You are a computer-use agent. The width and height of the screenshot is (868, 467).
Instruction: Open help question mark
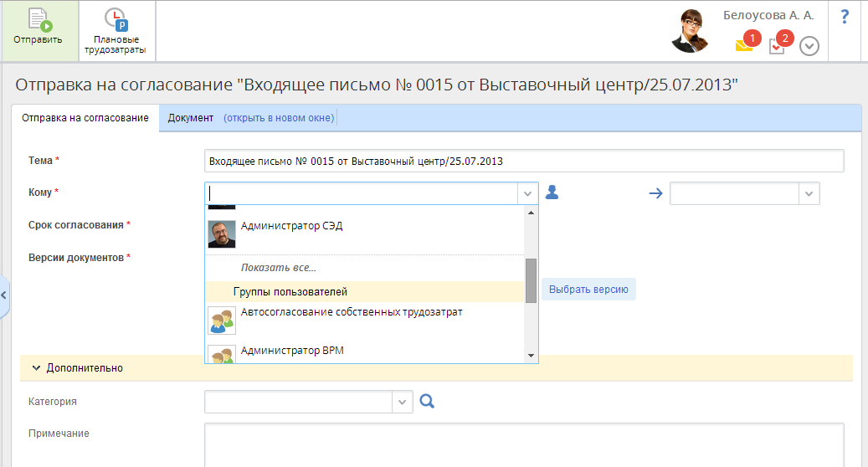click(845, 17)
